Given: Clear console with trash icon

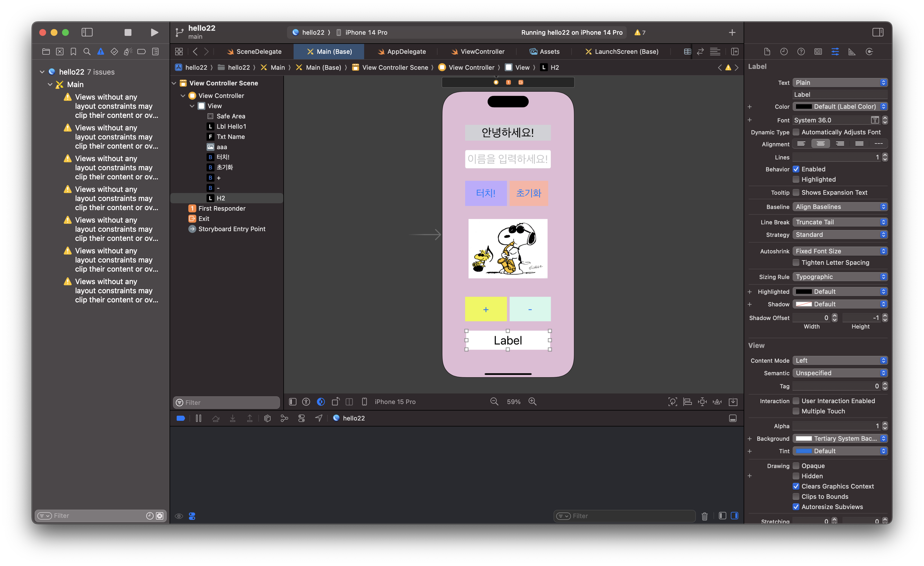Looking at the screenshot, I should [x=704, y=516].
